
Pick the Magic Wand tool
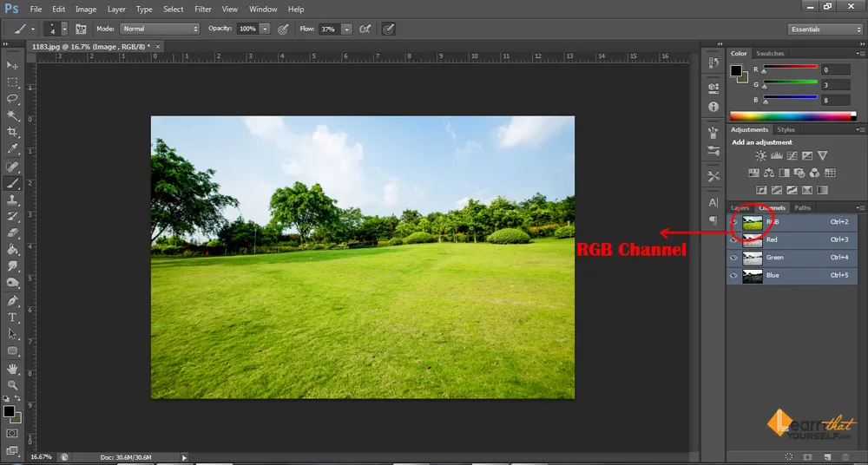(x=12, y=115)
